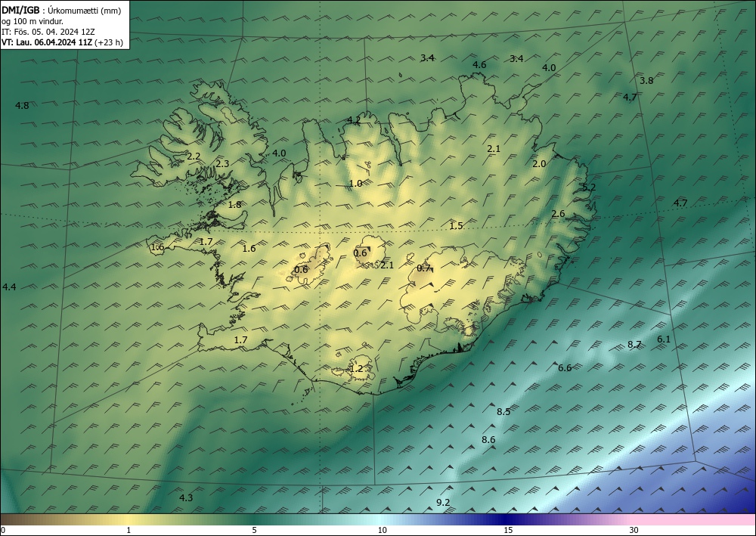Click the 2.2 value in the Westfjords
Viewport: 756px width, 536px height.
coord(194,156)
